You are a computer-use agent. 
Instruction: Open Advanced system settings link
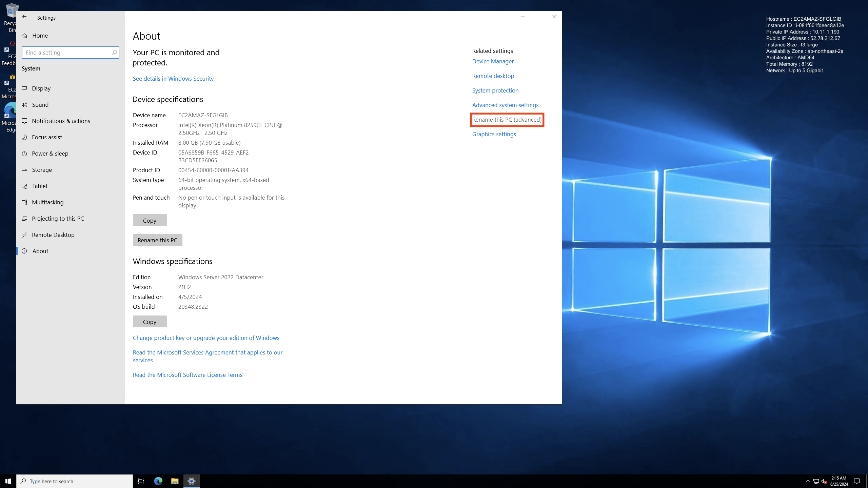tap(505, 105)
